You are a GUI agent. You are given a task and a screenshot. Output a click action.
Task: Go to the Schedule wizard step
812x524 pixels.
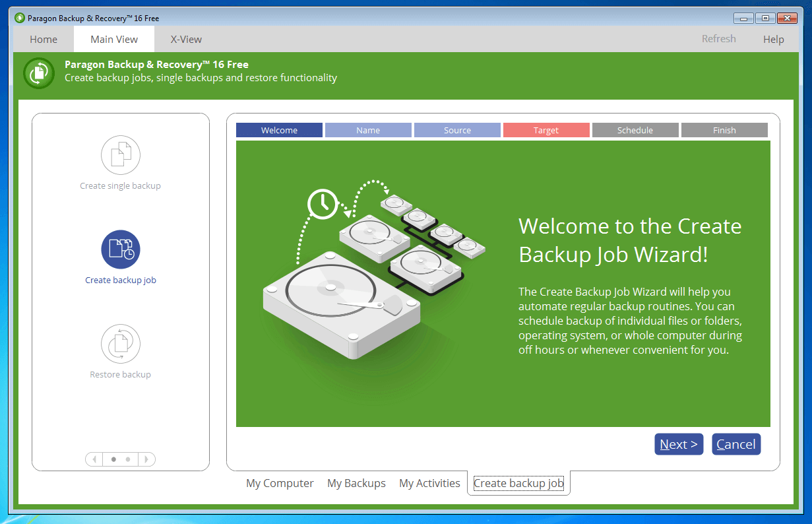click(635, 130)
